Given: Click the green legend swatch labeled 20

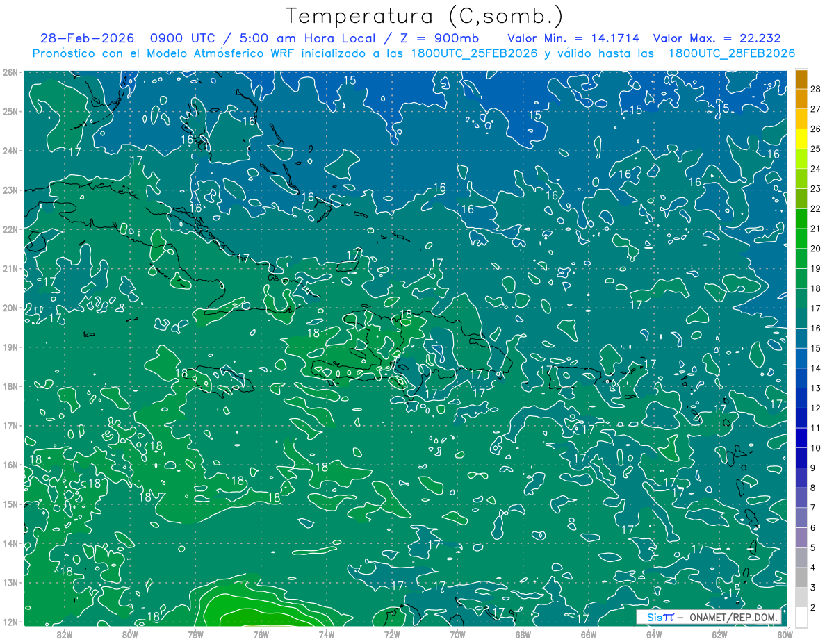Looking at the screenshot, I should tap(801, 238).
